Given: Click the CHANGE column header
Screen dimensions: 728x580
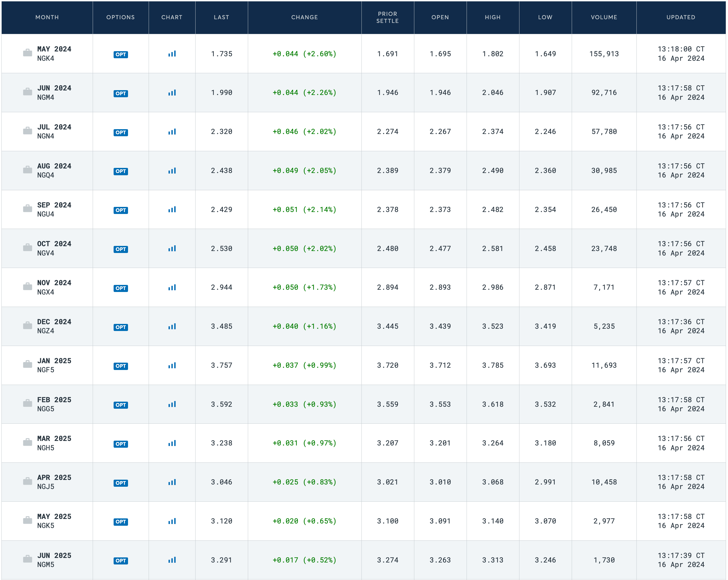Looking at the screenshot, I should tap(305, 17).
